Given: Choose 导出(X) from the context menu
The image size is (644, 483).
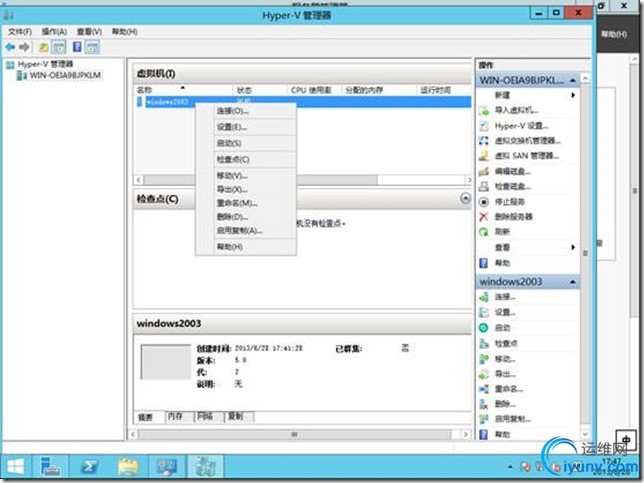Looking at the screenshot, I should point(245,189).
